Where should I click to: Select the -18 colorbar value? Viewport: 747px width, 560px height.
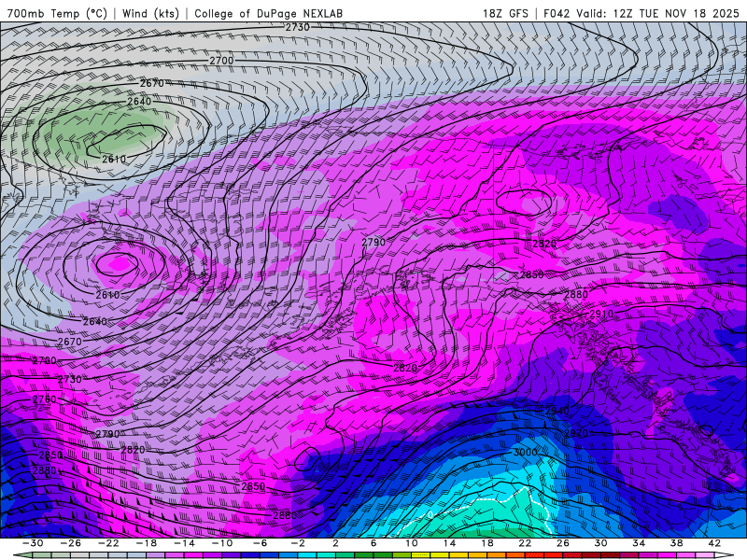(x=147, y=543)
